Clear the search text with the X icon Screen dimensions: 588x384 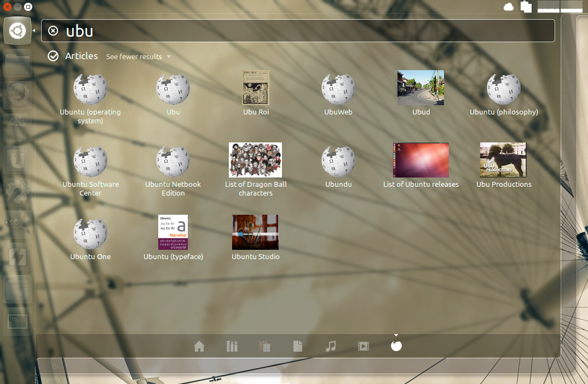(53, 31)
